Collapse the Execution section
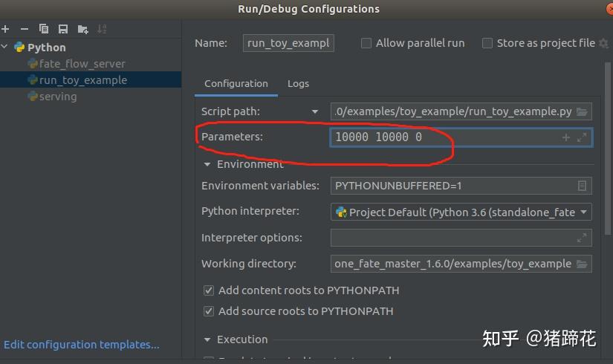The image size is (613, 364). point(207,339)
